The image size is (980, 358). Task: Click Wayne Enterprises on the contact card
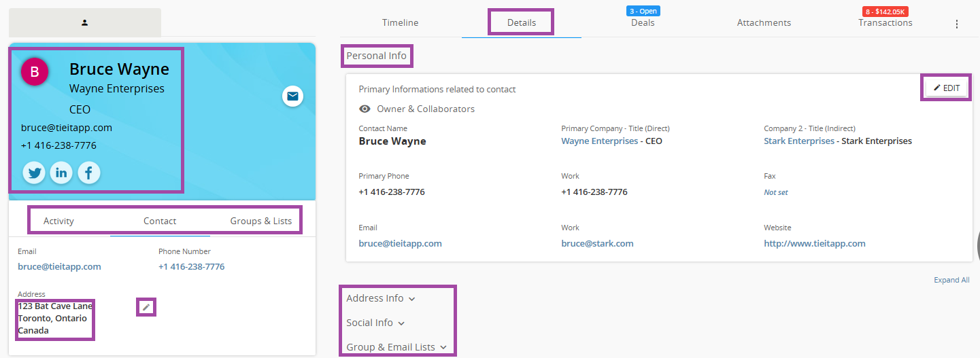click(117, 89)
